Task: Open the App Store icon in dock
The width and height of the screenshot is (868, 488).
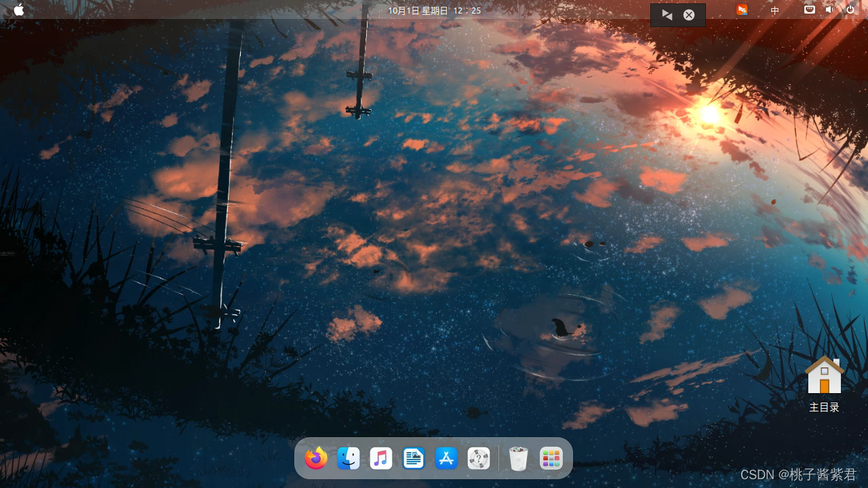Action: tap(446, 459)
